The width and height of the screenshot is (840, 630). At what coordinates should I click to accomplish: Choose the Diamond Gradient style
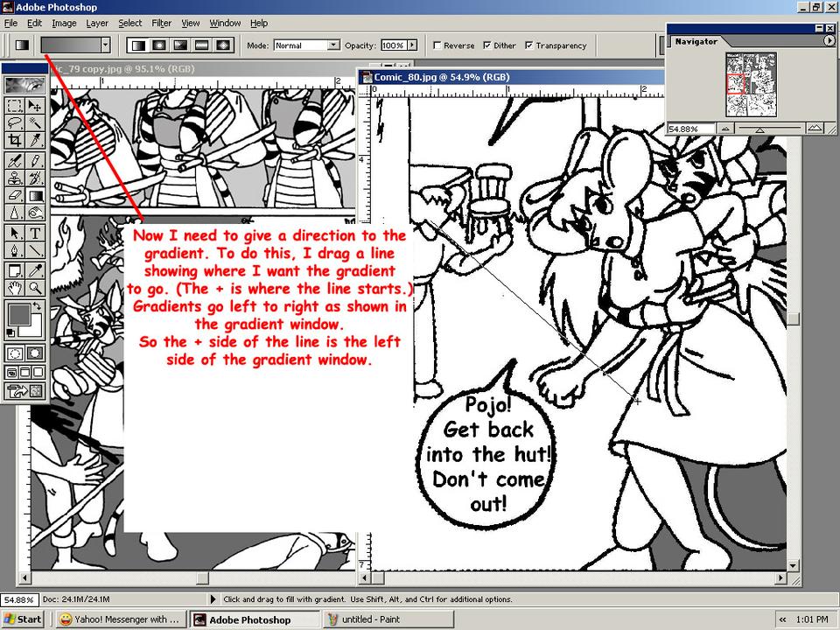[223, 45]
